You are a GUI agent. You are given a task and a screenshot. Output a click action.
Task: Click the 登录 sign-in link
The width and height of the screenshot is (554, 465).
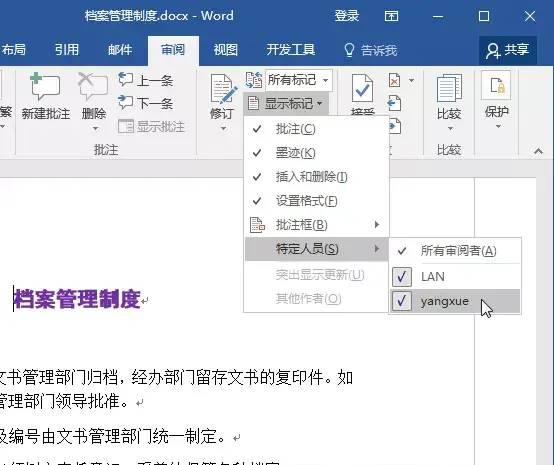[347, 16]
